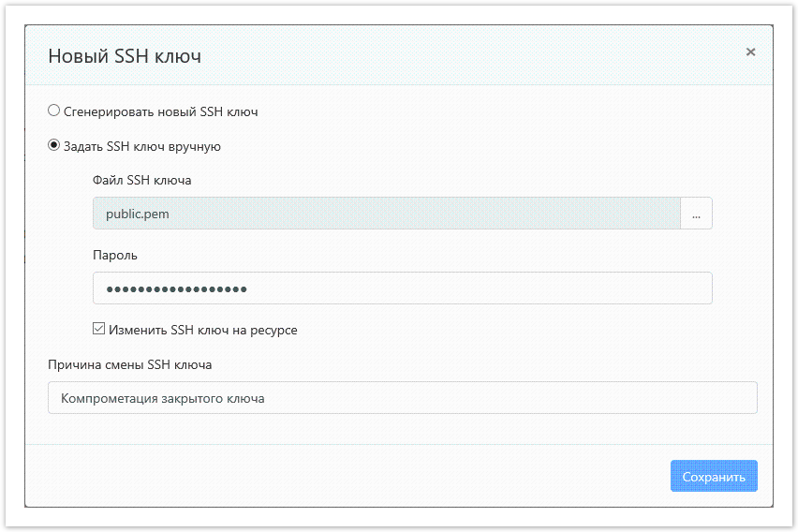Click the Файл SSH ключа field label
Viewport: 798px width, 532px height.
tap(141, 180)
